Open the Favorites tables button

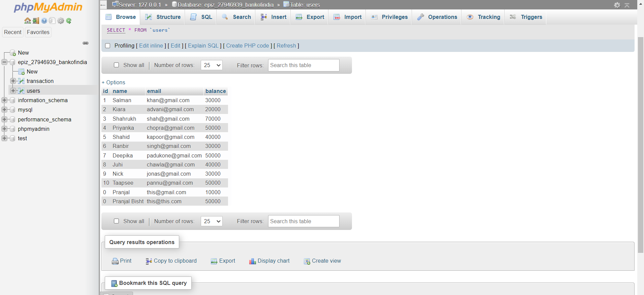pos(38,32)
